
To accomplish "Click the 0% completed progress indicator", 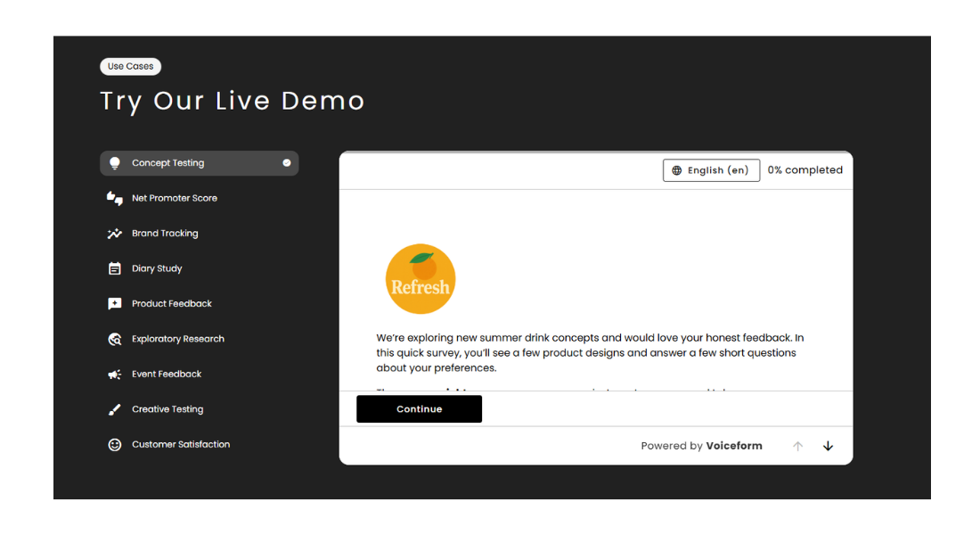I will coord(804,169).
